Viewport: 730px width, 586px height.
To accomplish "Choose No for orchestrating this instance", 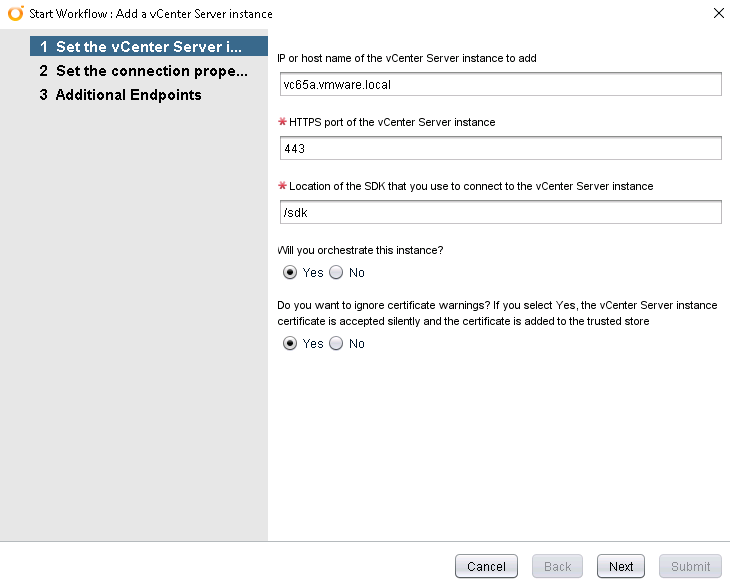I will coord(336,272).
